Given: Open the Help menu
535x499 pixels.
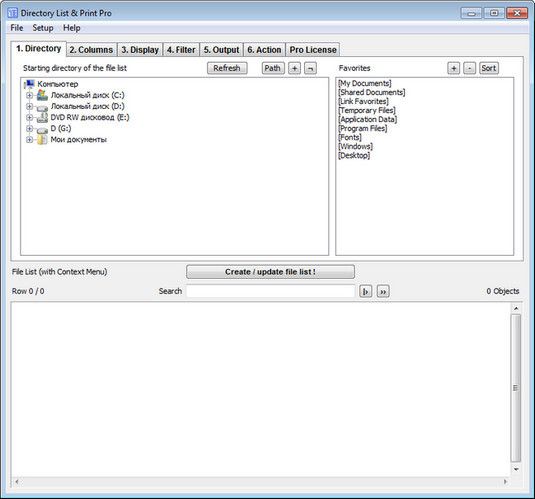Looking at the screenshot, I should click(x=72, y=28).
